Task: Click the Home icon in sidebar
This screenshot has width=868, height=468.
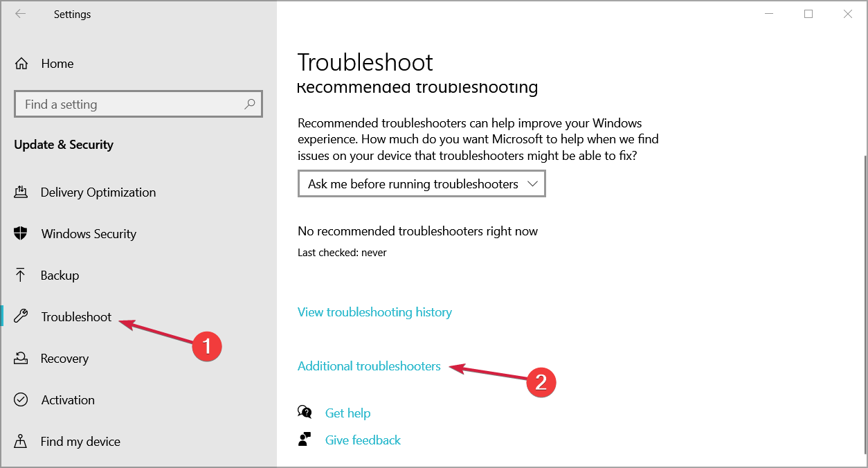Action: point(21,64)
